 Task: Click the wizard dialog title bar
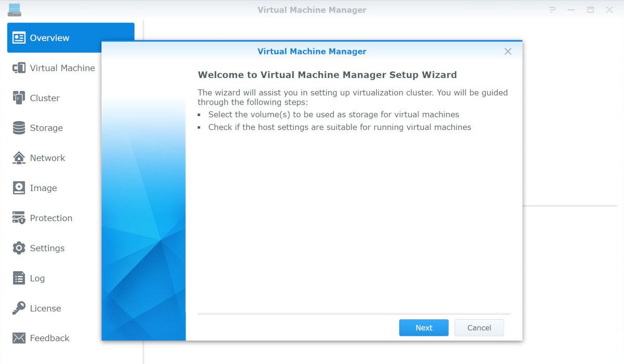pyautogui.click(x=312, y=51)
